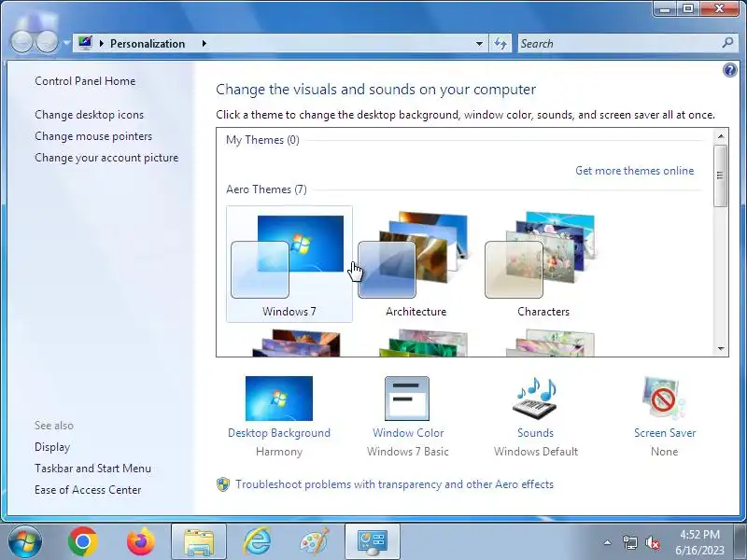Click the Window Color text link
This screenshot has width=747, height=560.
(x=408, y=433)
